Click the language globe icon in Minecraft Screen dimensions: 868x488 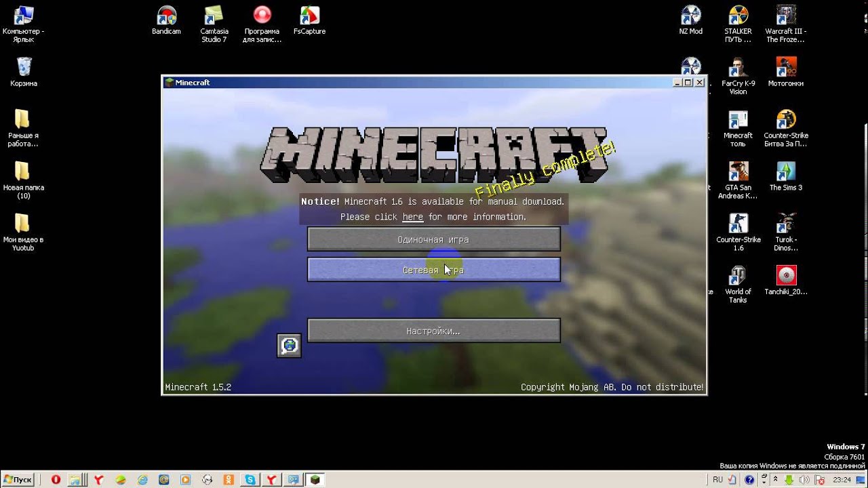(x=290, y=346)
